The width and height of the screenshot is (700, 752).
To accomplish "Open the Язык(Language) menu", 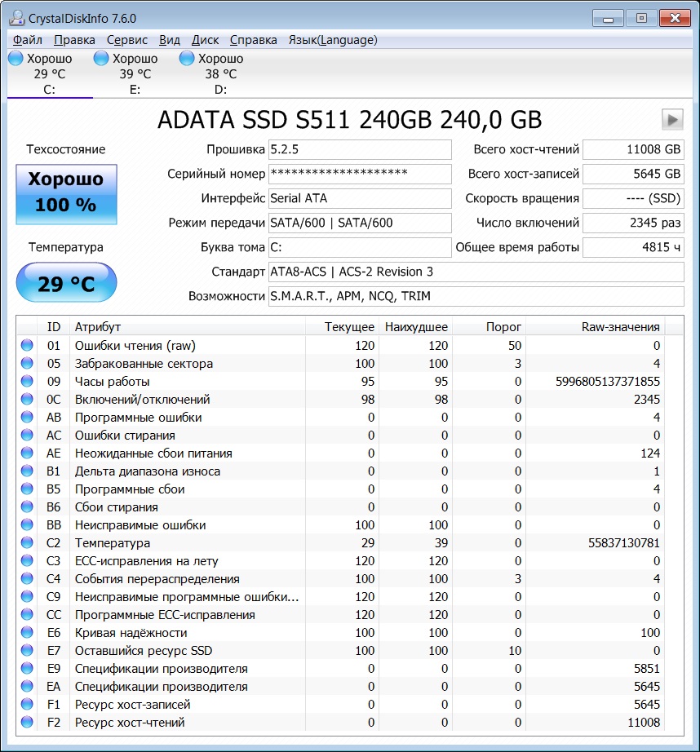I will click(333, 40).
